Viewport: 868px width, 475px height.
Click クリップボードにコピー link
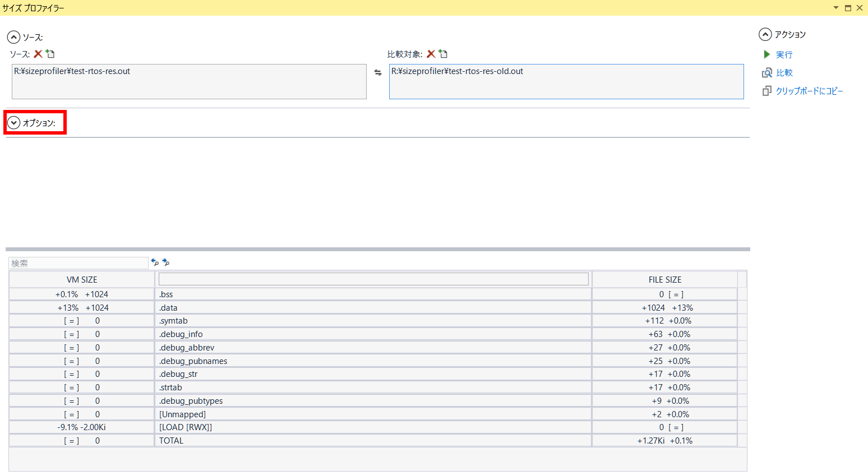pyautogui.click(x=809, y=91)
